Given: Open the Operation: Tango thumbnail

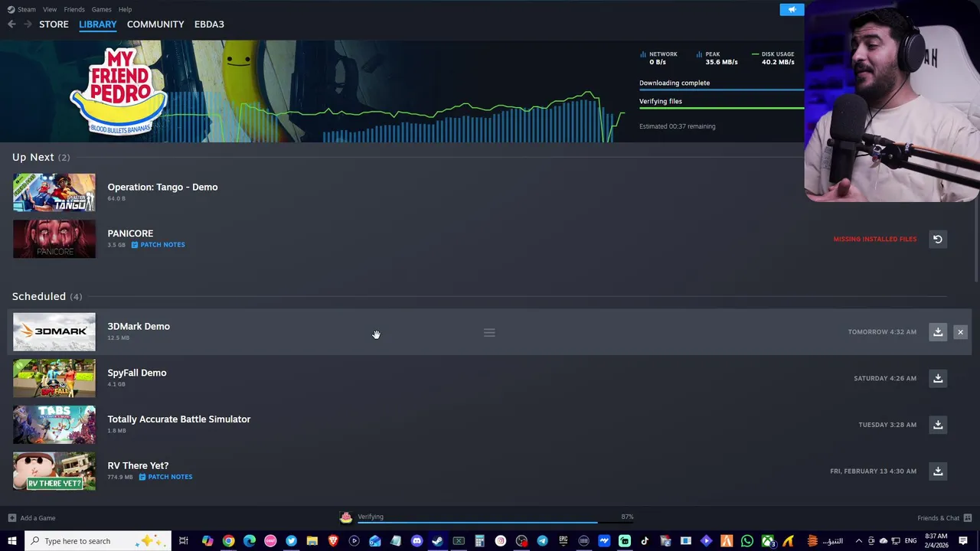Looking at the screenshot, I should click(54, 193).
